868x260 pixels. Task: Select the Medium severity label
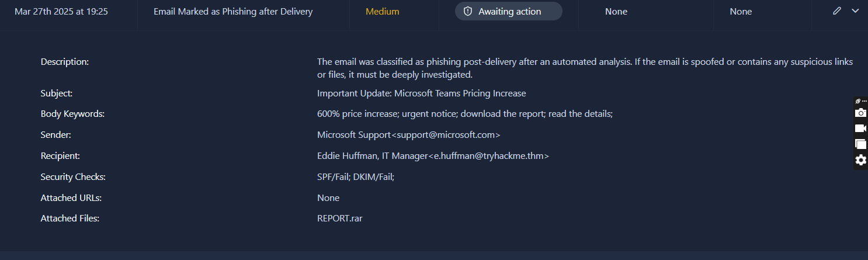tap(382, 12)
